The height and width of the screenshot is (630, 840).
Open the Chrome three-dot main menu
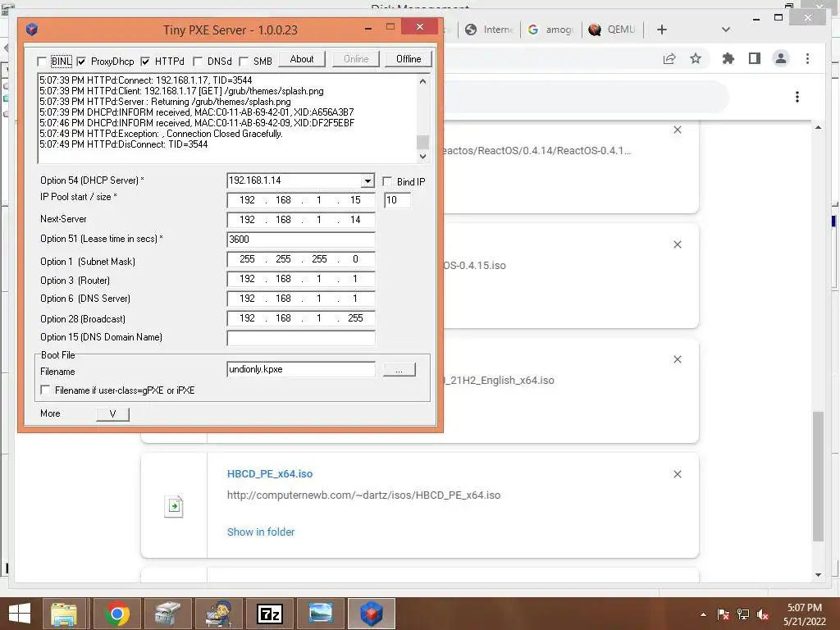807,59
